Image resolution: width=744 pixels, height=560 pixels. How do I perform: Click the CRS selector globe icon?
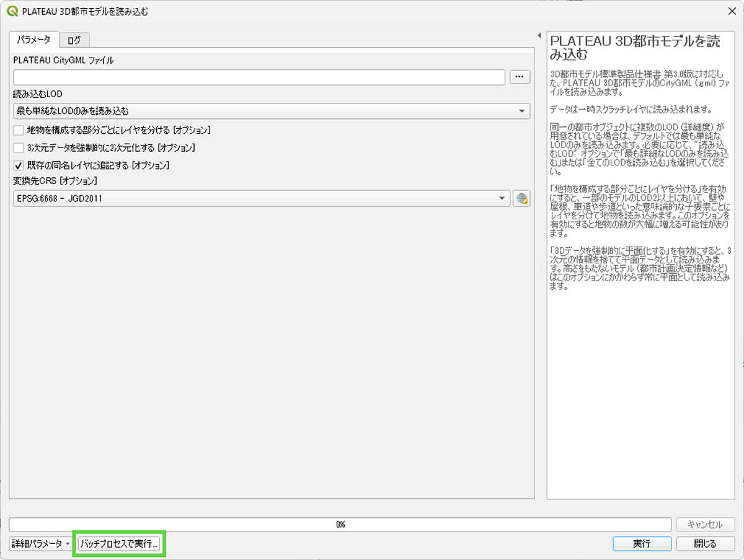(x=521, y=199)
